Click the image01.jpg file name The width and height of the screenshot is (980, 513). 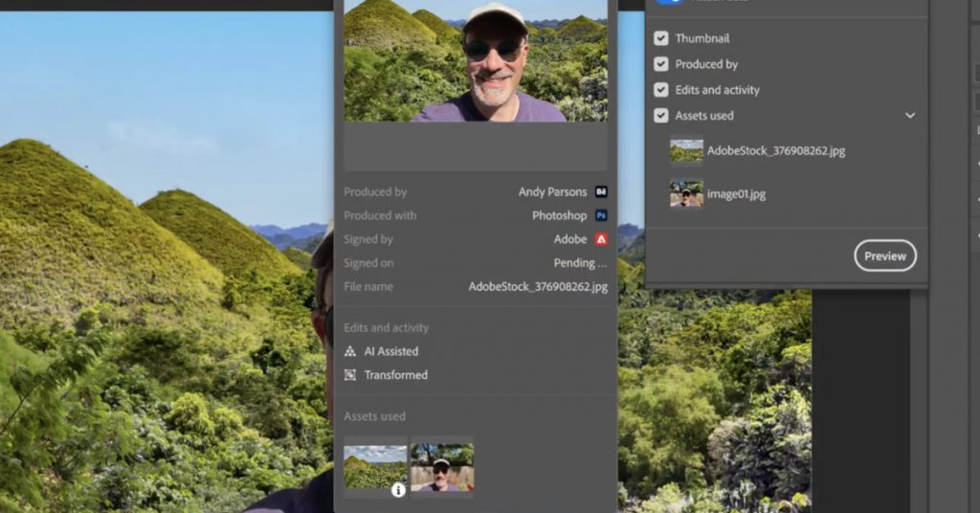point(736,193)
